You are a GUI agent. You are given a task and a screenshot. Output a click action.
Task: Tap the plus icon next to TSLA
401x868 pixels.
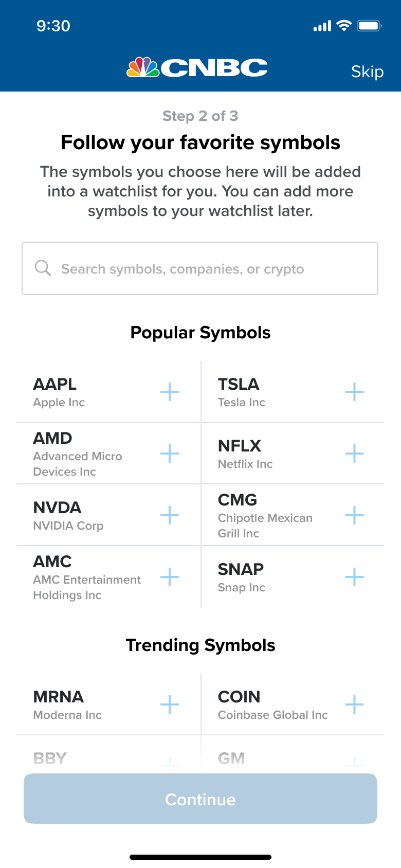tap(354, 392)
